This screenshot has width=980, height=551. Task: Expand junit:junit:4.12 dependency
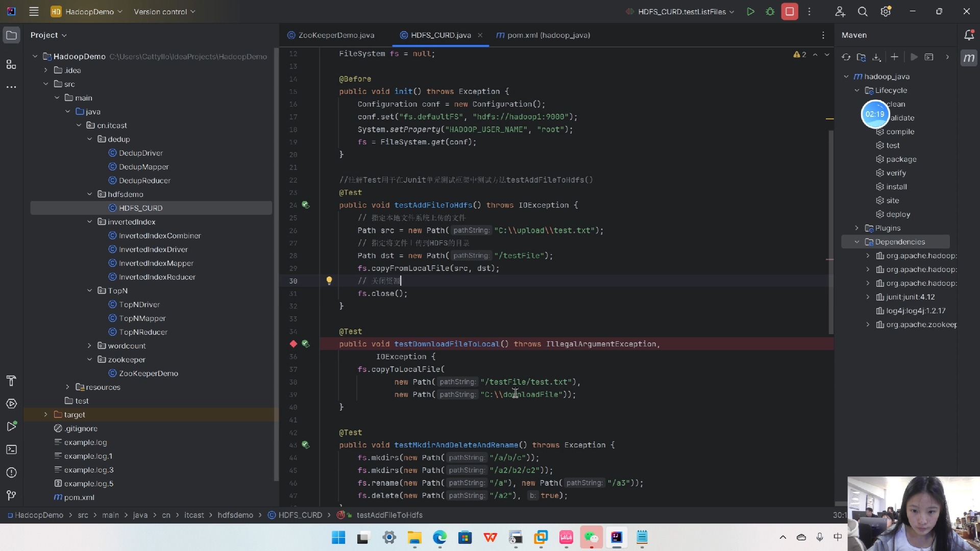868,297
